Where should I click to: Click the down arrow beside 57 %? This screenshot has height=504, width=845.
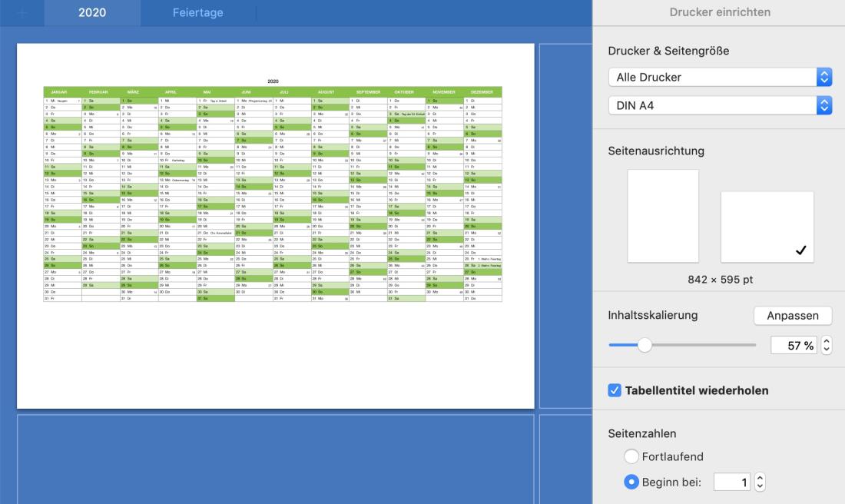[x=826, y=350]
